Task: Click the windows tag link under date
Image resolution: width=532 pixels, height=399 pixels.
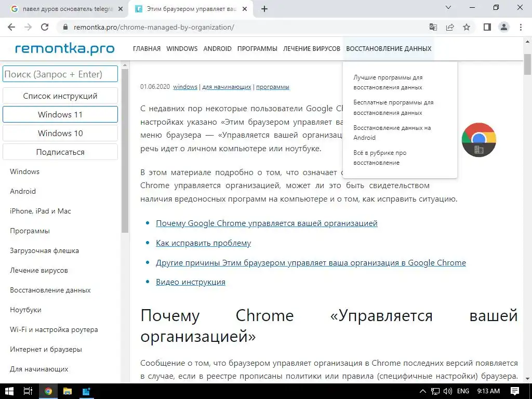Action: (185, 87)
